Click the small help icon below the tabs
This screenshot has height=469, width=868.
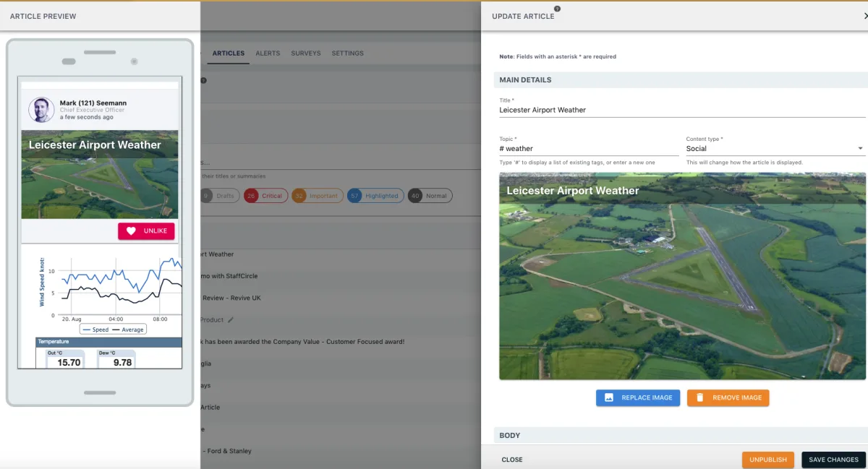point(203,81)
